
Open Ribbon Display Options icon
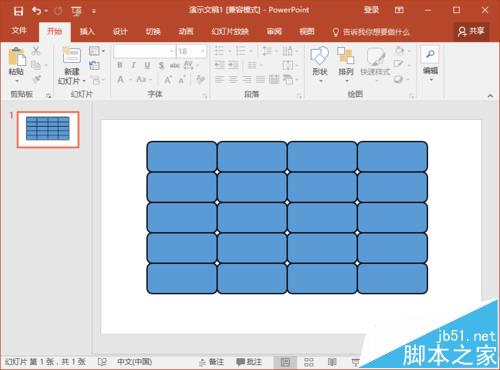coord(399,10)
